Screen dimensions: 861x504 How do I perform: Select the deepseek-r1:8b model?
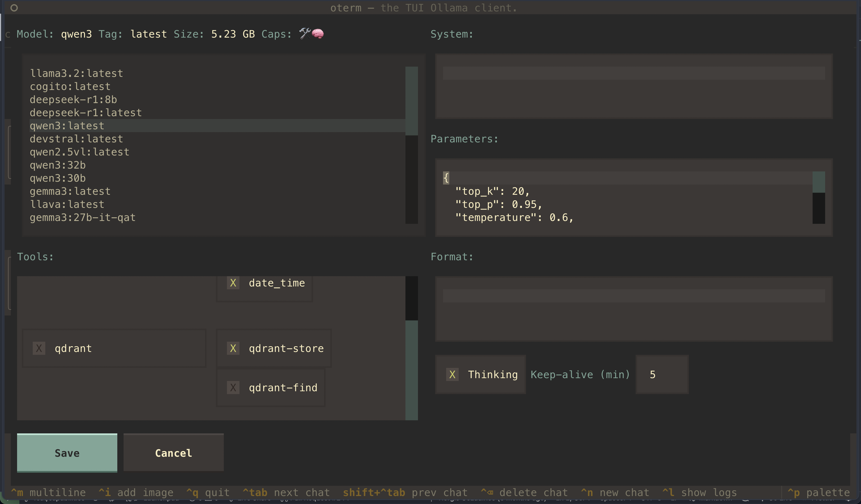(73, 99)
